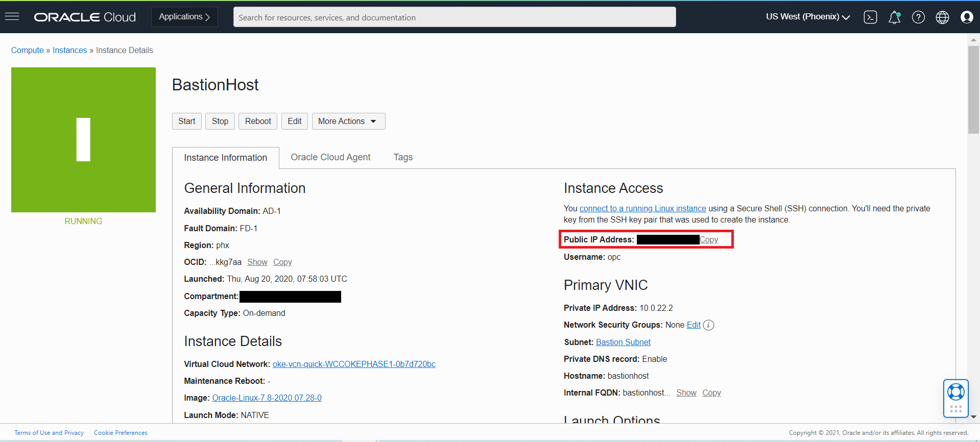Click the Hostname bastionhost value

click(x=628, y=376)
